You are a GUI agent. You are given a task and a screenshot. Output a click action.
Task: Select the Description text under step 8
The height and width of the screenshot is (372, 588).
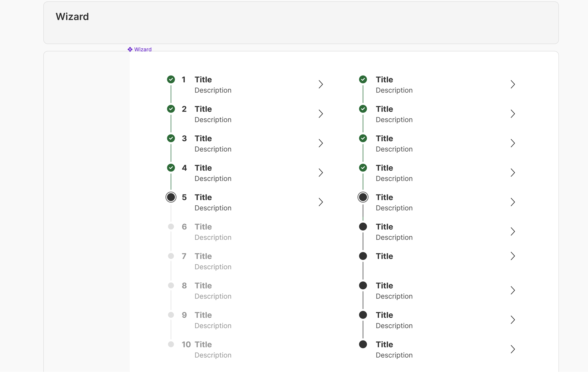213,296
